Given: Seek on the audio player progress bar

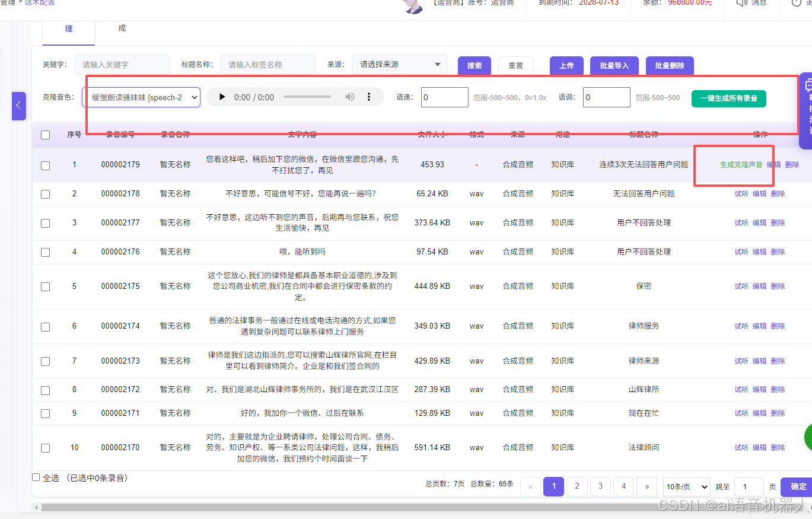Looking at the screenshot, I should 307,97.
